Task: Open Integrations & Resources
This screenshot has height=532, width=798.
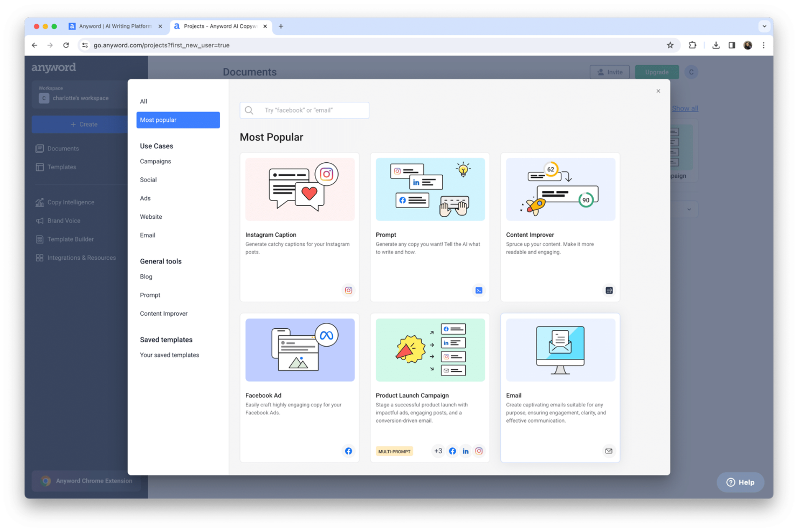Action: [x=82, y=257]
